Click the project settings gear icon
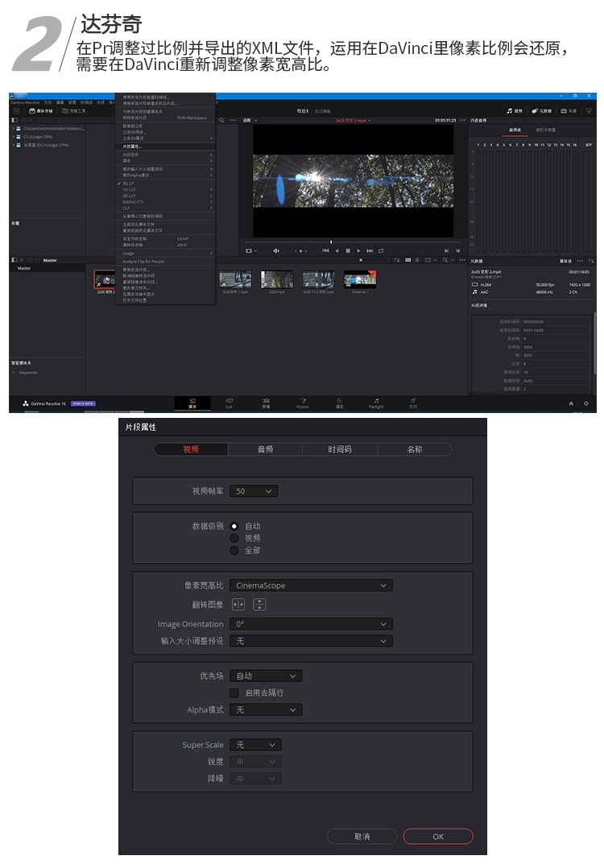This screenshot has height=868, width=604. point(586,403)
